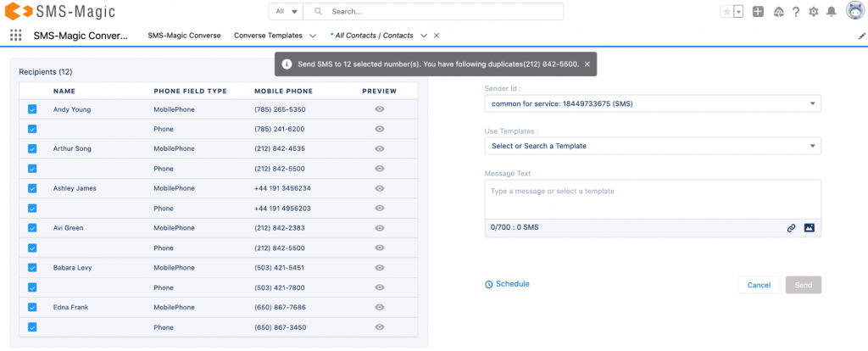
Task: Click phone number (650) 867-7686
Action: pos(280,307)
